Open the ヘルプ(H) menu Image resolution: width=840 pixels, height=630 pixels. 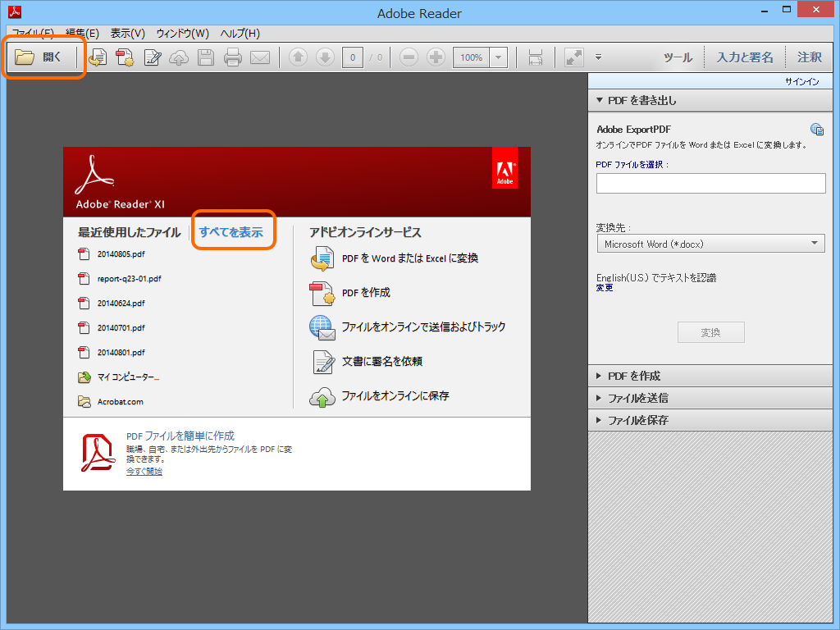240,33
